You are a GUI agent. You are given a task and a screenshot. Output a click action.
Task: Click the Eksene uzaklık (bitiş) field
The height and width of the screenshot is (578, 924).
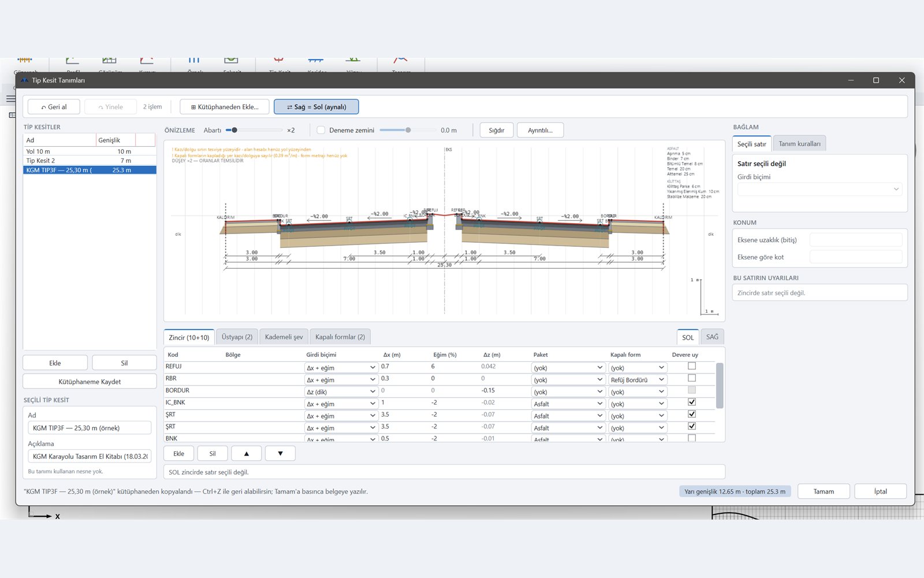(x=856, y=240)
